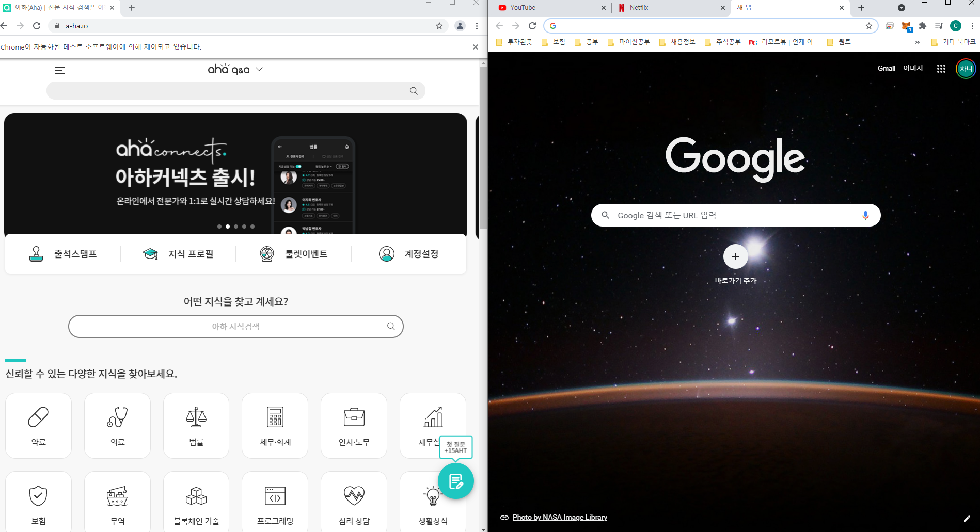Show hidden bookmarks with the chevron
Screen dimensions: 980x532
(x=917, y=42)
